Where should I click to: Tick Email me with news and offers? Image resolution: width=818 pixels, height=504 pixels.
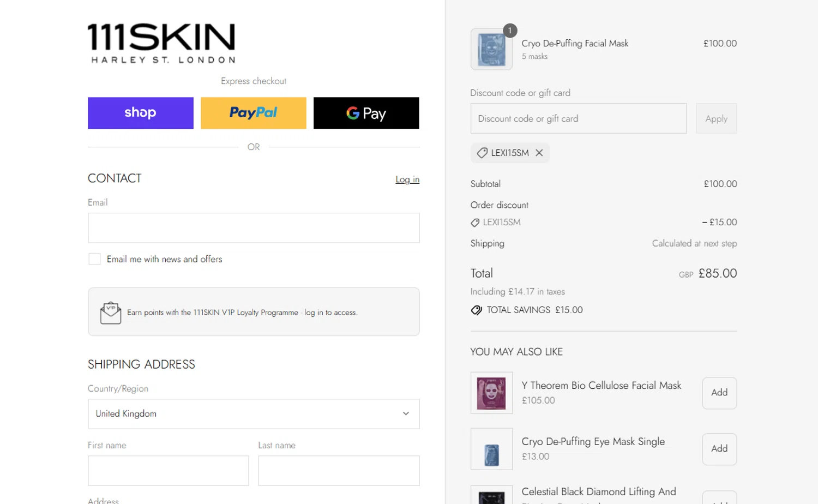coord(94,259)
